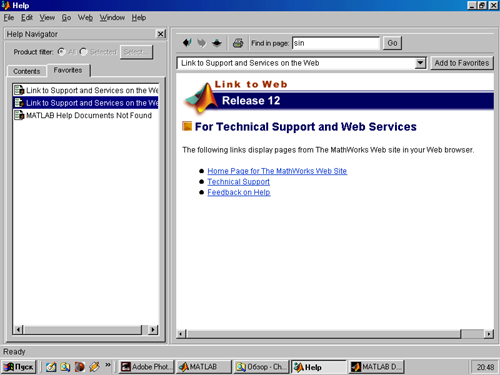
Task: Click the Go button next to Find in page
Action: pos(392,43)
